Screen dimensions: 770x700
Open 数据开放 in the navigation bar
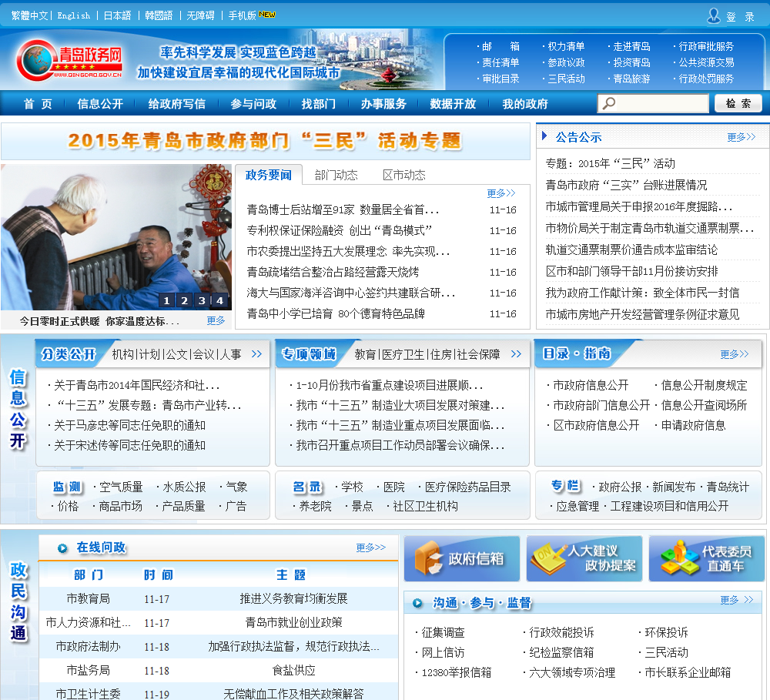(x=453, y=104)
